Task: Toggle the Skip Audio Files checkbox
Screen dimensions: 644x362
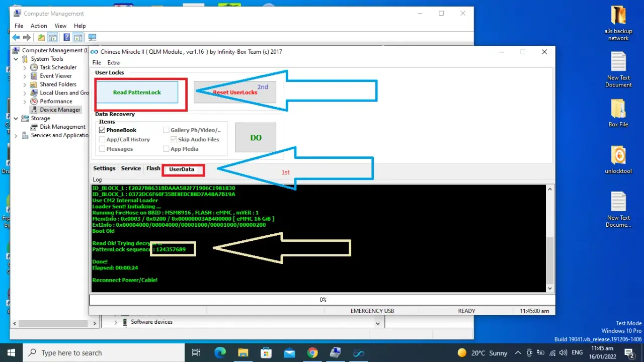Action: (x=174, y=139)
